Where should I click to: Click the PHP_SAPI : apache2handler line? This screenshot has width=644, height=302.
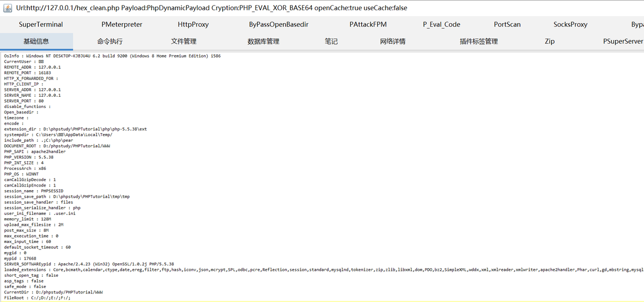(35, 152)
